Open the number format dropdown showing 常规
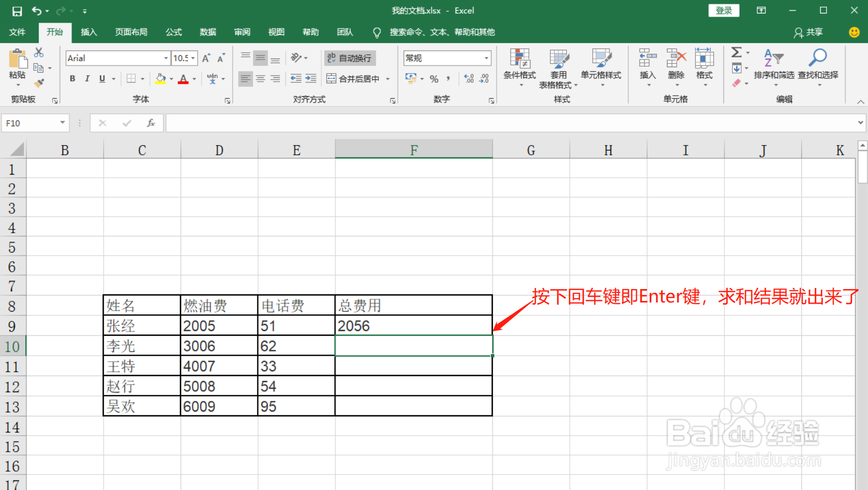The image size is (868, 490). [x=483, y=57]
